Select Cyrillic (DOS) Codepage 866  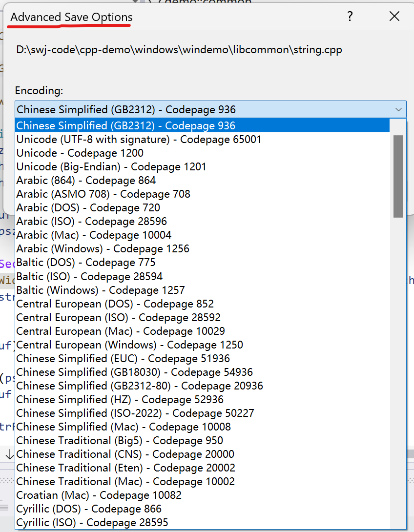click(89, 509)
